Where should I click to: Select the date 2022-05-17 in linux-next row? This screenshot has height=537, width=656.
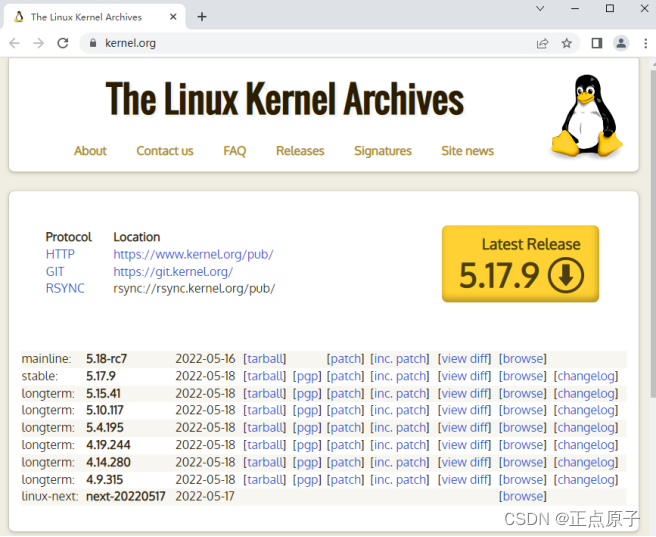coord(205,496)
